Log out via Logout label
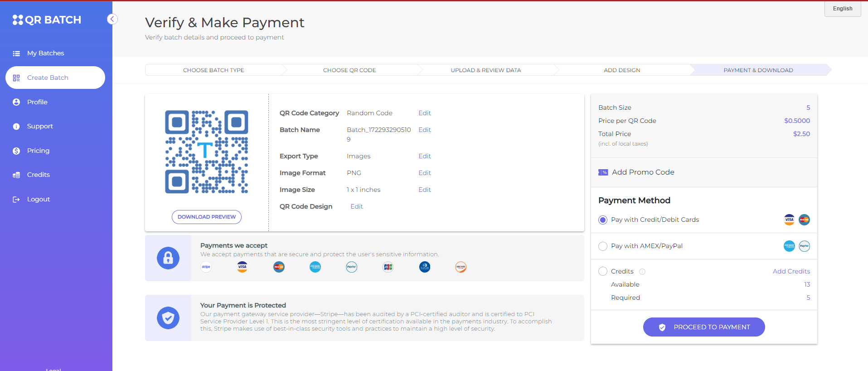This screenshot has height=371, width=868. click(x=39, y=199)
